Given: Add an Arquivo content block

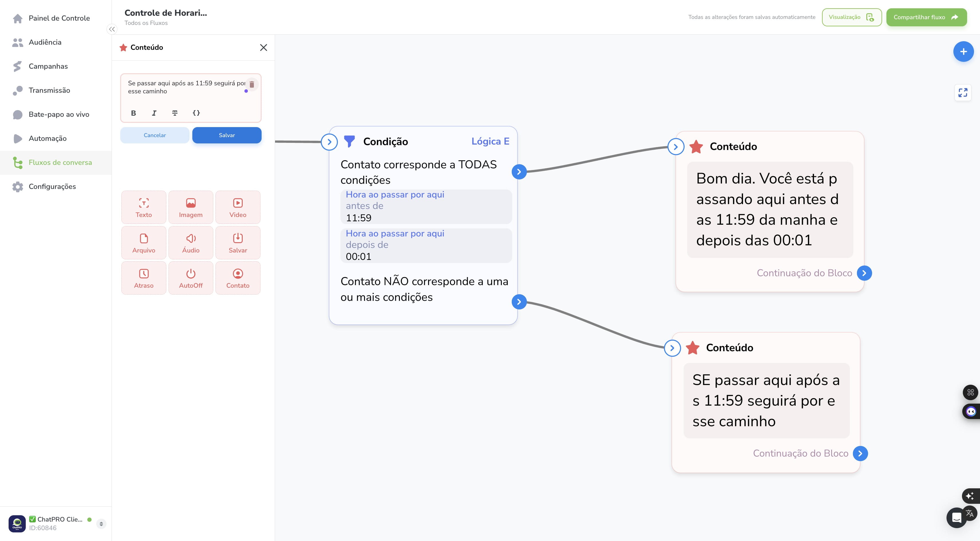Looking at the screenshot, I should click(x=144, y=243).
